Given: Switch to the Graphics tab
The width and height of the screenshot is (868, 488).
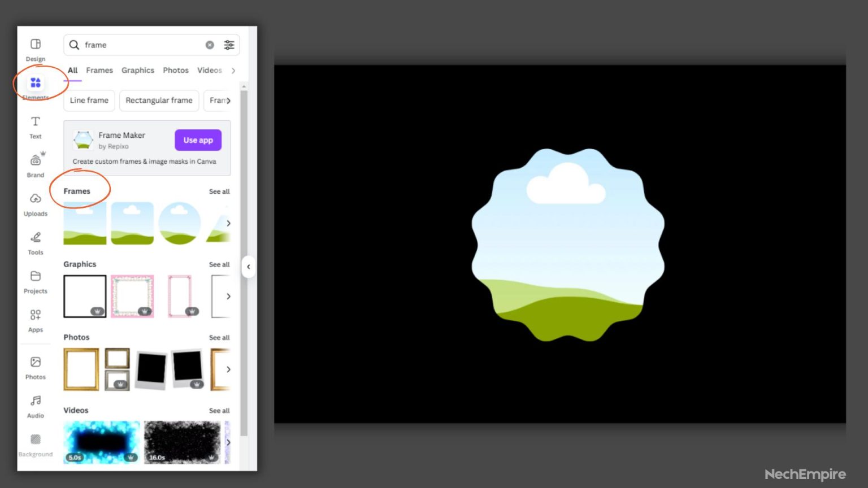Looking at the screenshot, I should (x=138, y=70).
